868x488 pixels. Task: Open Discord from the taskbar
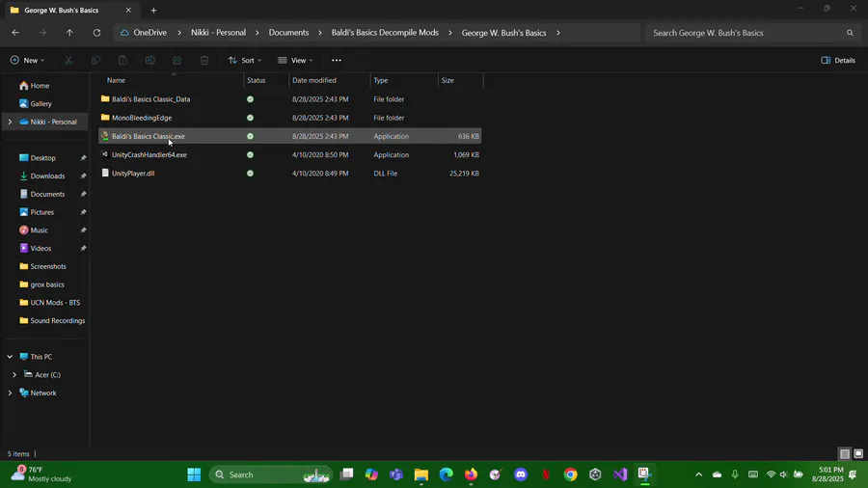pyautogui.click(x=521, y=474)
